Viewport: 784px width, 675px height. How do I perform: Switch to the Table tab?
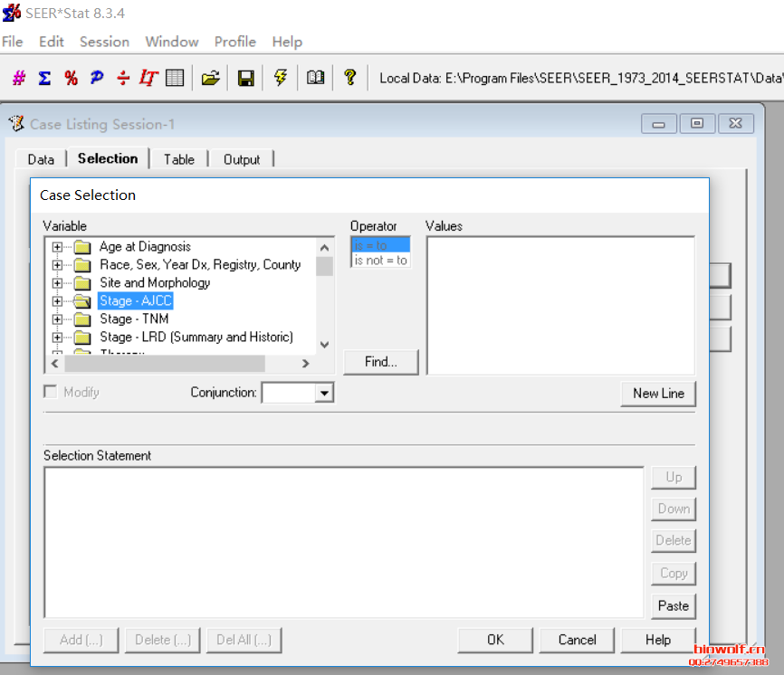pos(179,159)
